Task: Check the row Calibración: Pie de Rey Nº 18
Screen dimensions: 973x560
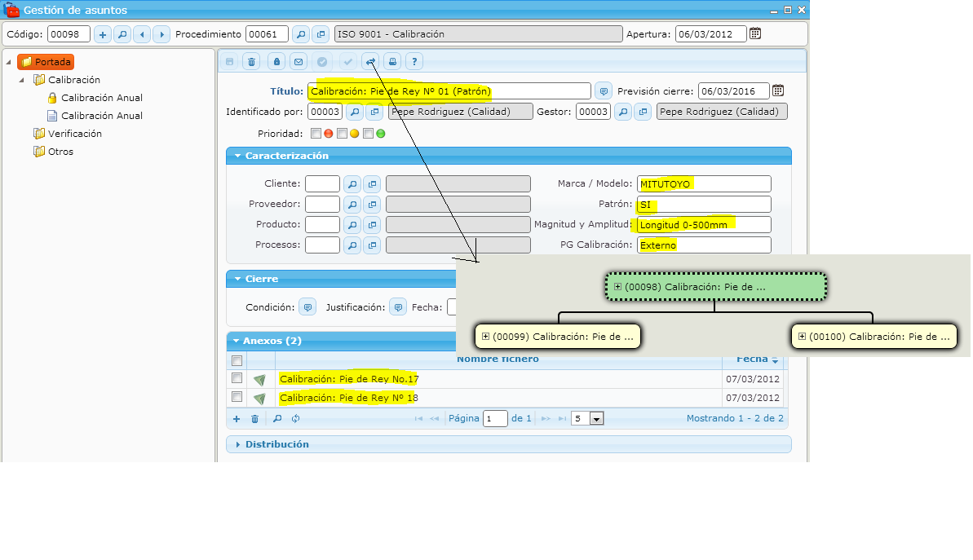Action: coord(237,396)
